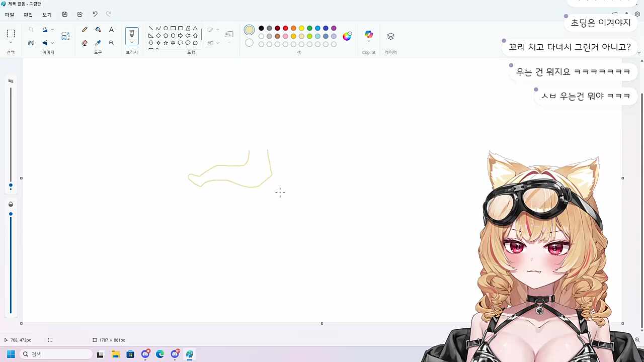Viewport: 644px width, 362px height.
Task: Open the 편집 menu
Action: (28, 15)
